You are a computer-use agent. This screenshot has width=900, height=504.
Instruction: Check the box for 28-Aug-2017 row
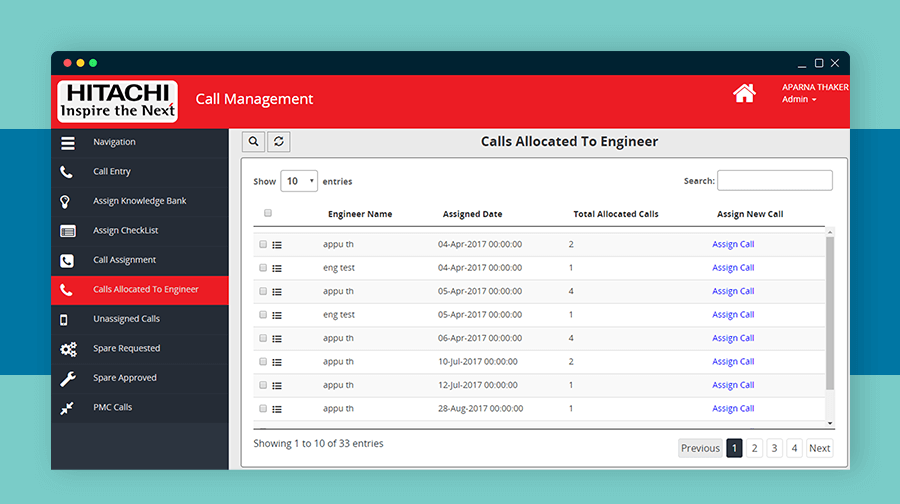pos(263,409)
